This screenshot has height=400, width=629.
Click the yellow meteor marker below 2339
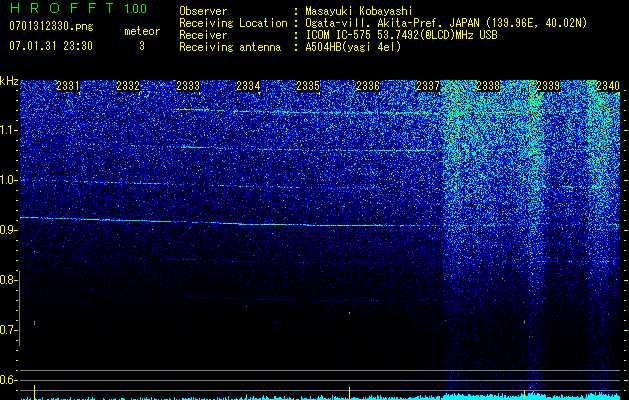click(x=525, y=394)
